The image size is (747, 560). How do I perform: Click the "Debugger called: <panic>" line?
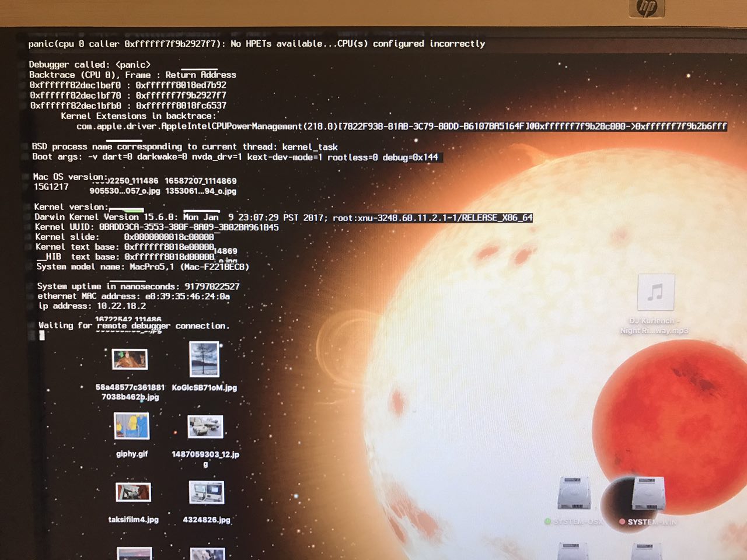[x=90, y=65]
